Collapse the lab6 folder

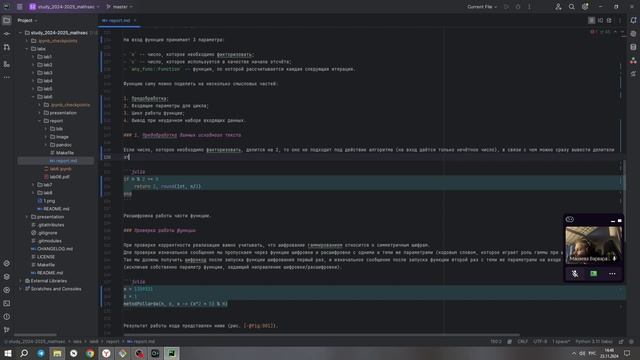[33, 97]
